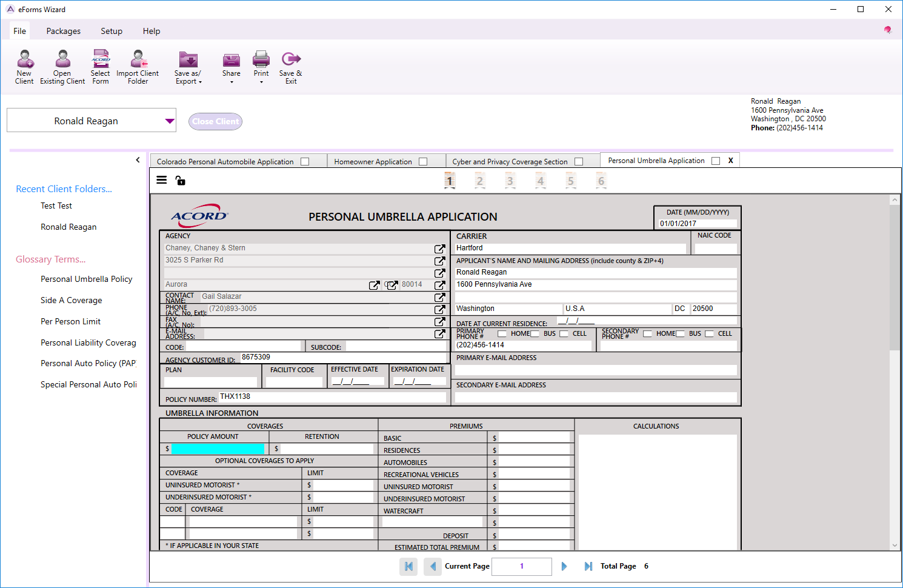The height and width of the screenshot is (588, 903).
Task: Open link icon on 3025 S Parker Rd row
Action: point(440,261)
